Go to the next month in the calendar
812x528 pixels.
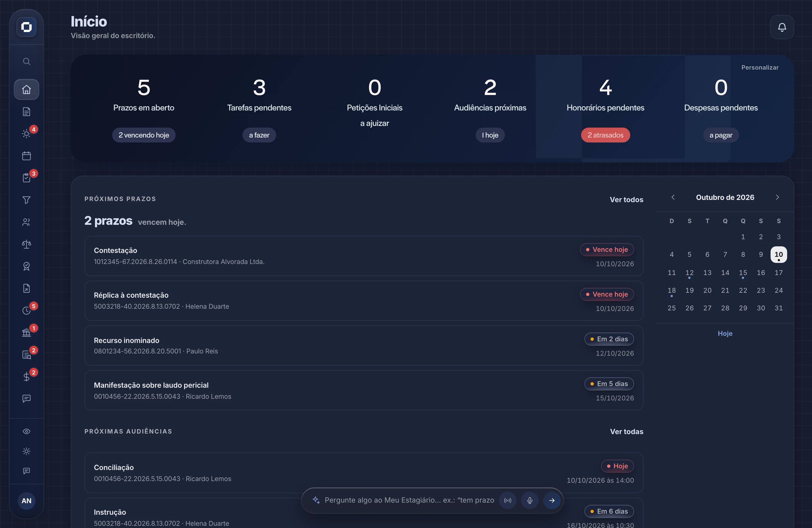tap(777, 197)
